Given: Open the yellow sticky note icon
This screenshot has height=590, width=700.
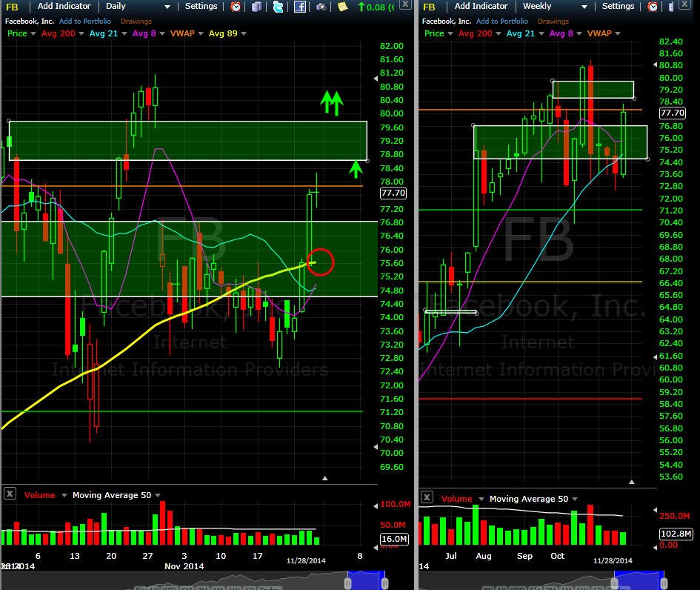Looking at the screenshot, I should [342, 6].
